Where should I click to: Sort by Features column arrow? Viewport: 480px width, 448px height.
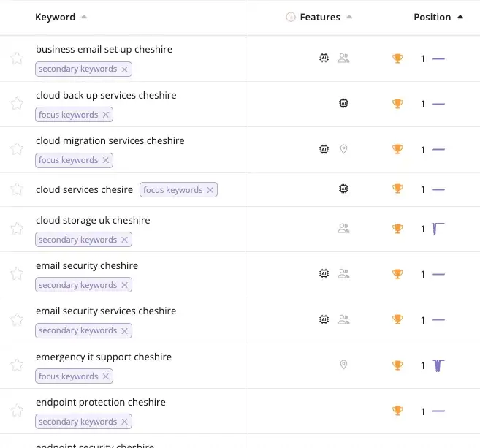point(349,18)
